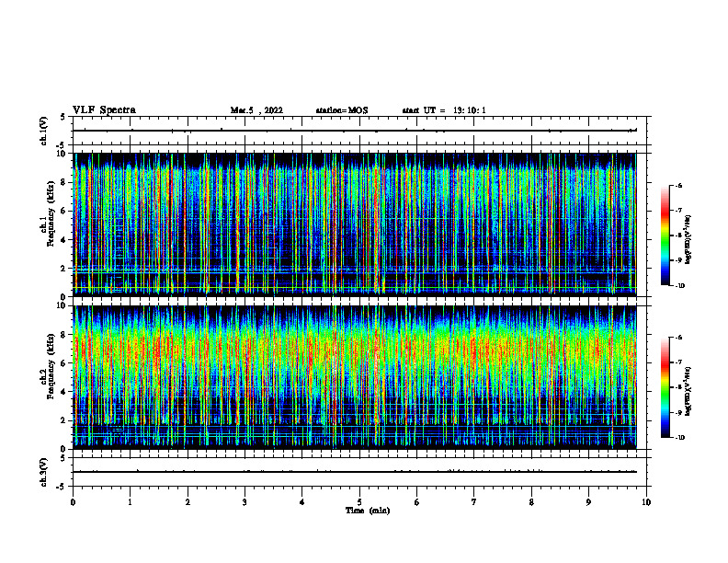Click the 5 minute tick label
The image size is (728, 563).
point(359,502)
